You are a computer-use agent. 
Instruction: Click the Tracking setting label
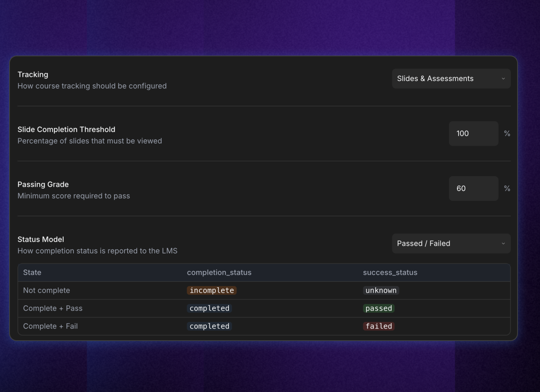tap(33, 75)
